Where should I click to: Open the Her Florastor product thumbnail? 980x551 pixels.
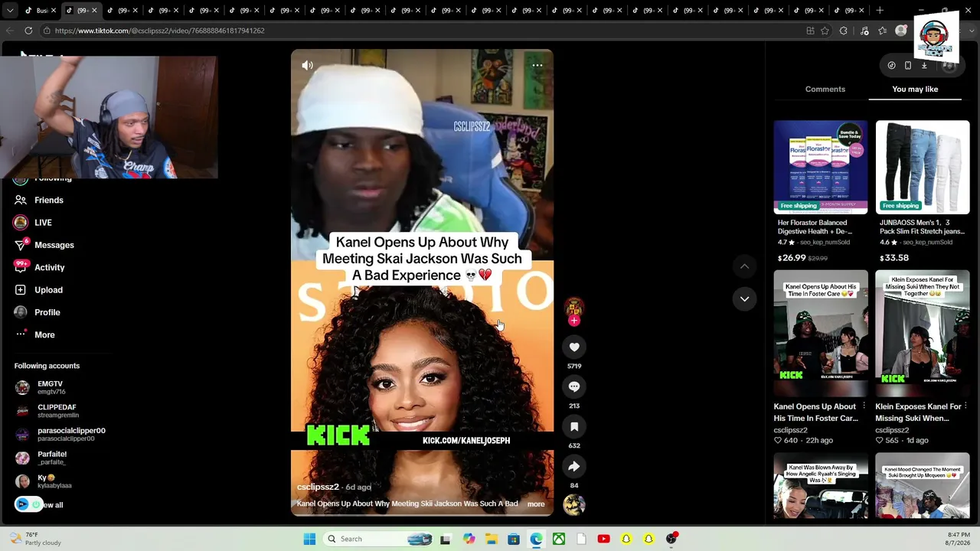[x=821, y=167]
